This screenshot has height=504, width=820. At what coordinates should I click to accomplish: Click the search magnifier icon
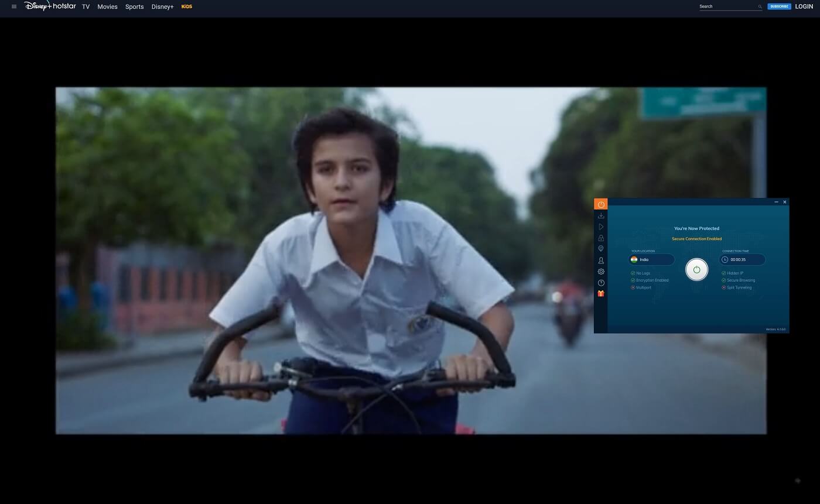click(x=760, y=6)
